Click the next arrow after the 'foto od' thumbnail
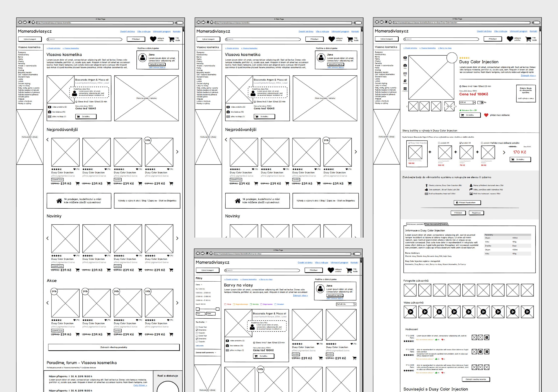Viewport: 558px width, 392px height. 456,106
